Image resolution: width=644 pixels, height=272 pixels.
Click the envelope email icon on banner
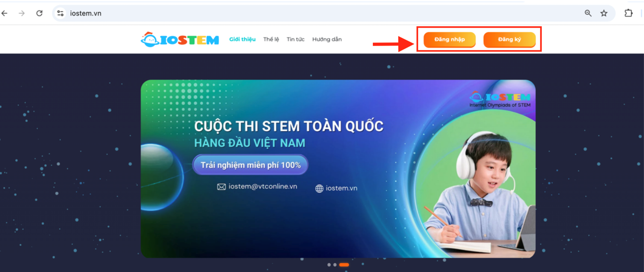(x=221, y=187)
